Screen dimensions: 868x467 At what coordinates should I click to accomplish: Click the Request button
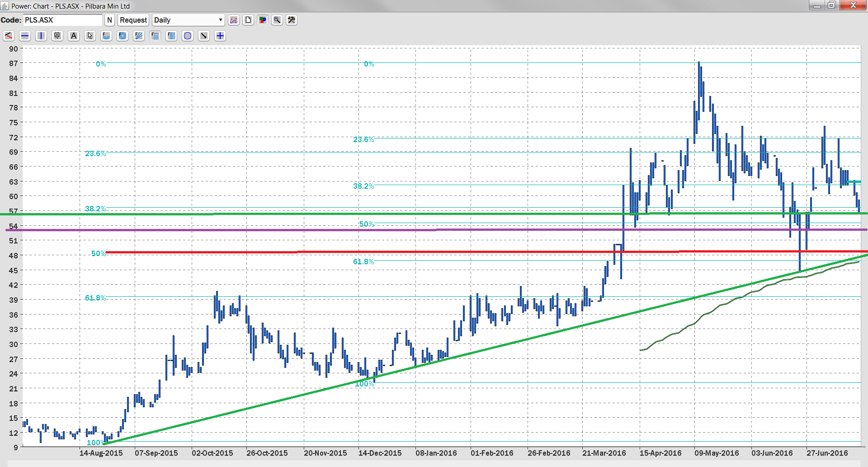pos(133,20)
